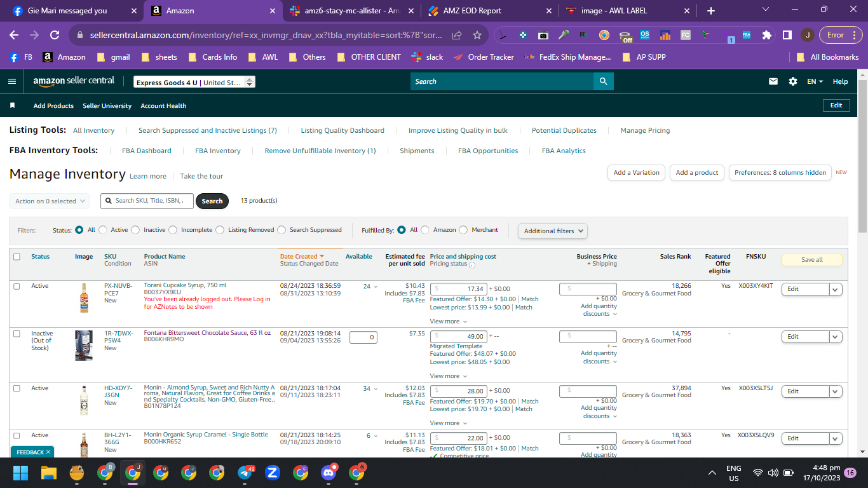868x488 pixels.
Task: Click the Add a Variation button
Action: point(637,172)
